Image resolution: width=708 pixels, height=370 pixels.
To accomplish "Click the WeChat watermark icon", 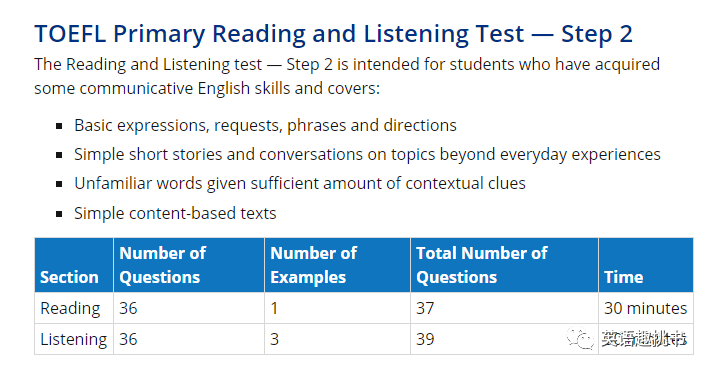I will 581,338.
